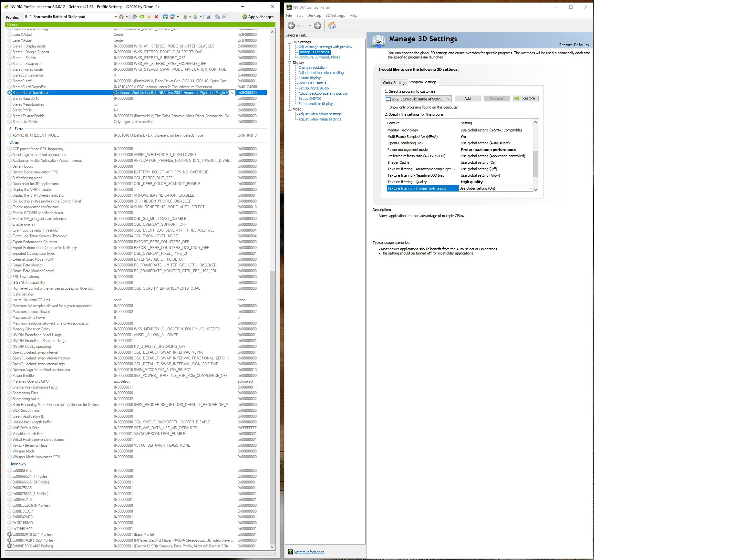Collapse the 3D Settings tree node
This screenshot has width=744, height=560.
289,42
